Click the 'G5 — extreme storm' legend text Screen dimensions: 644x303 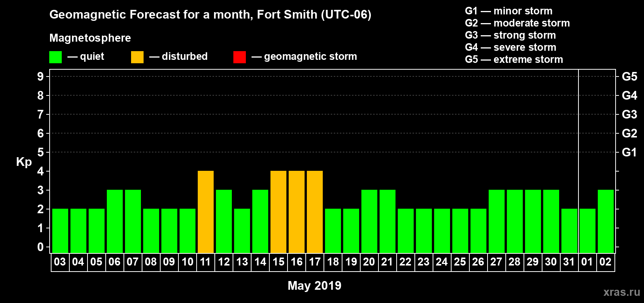514,59
